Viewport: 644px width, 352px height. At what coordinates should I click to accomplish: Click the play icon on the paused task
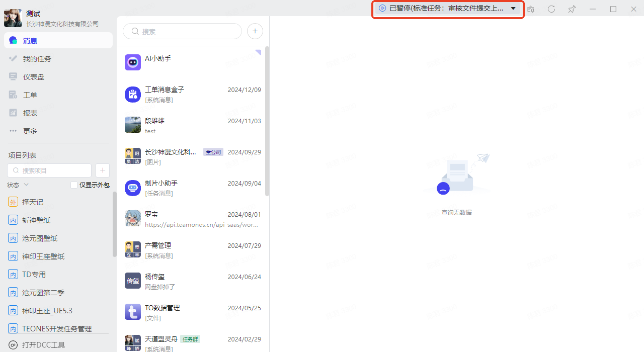(x=382, y=8)
